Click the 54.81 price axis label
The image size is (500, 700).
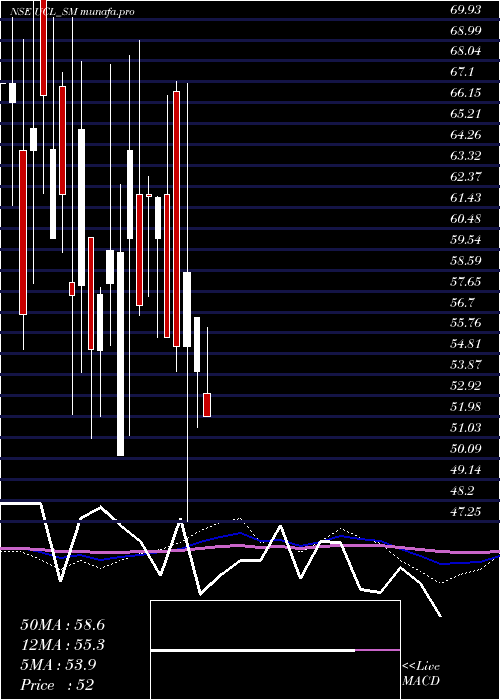(466, 345)
